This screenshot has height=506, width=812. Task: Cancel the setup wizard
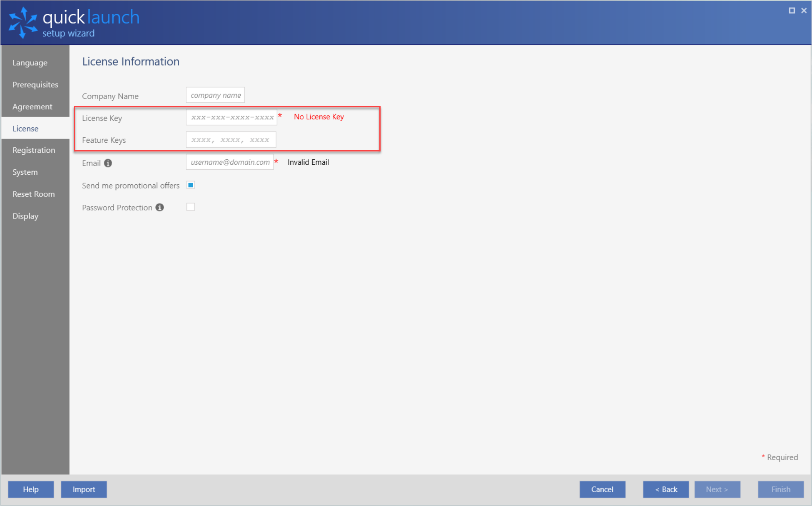pyautogui.click(x=602, y=489)
